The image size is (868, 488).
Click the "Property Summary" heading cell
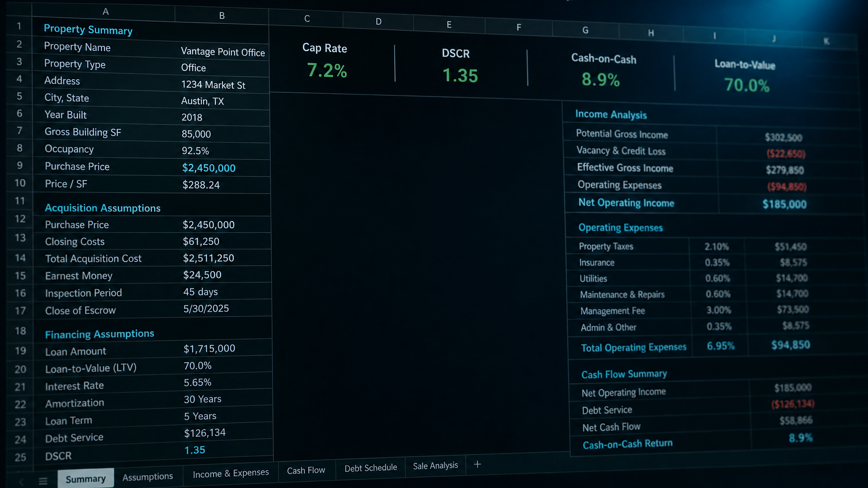pyautogui.click(x=88, y=30)
